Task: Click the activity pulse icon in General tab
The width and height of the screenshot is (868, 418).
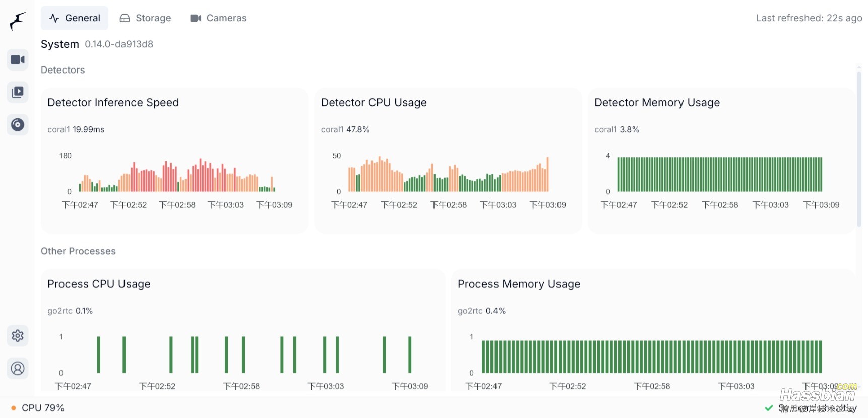Action: click(54, 18)
